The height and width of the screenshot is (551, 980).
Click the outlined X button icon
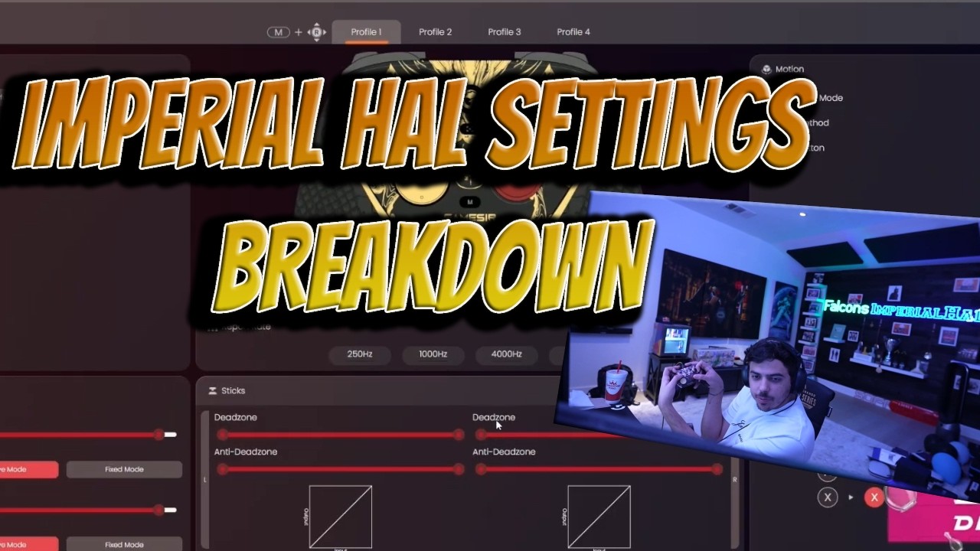point(827,497)
